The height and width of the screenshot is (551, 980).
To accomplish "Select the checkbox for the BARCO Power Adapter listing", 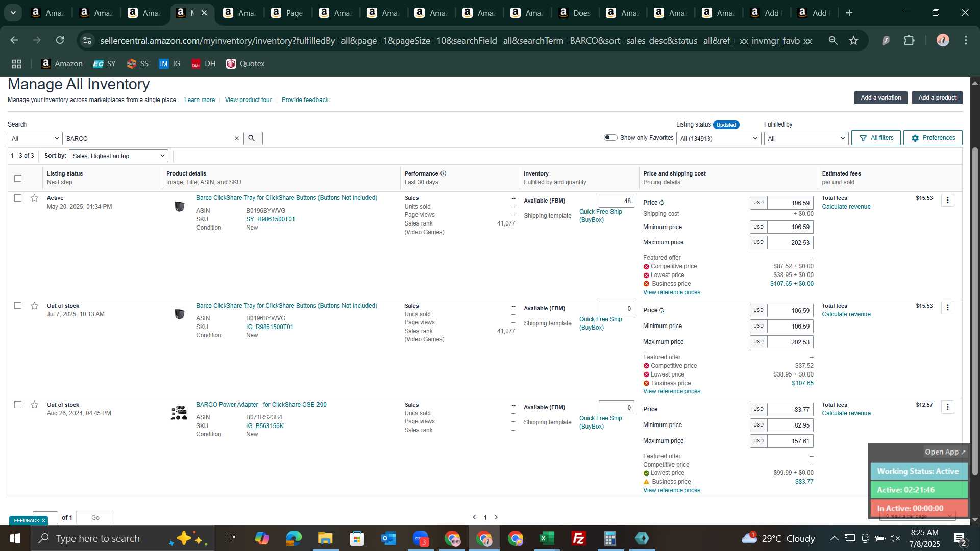I will click(x=18, y=405).
